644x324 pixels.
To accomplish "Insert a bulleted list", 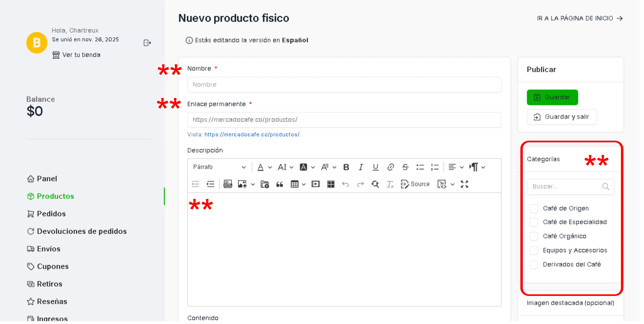I will pyautogui.click(x=420, y=167).
